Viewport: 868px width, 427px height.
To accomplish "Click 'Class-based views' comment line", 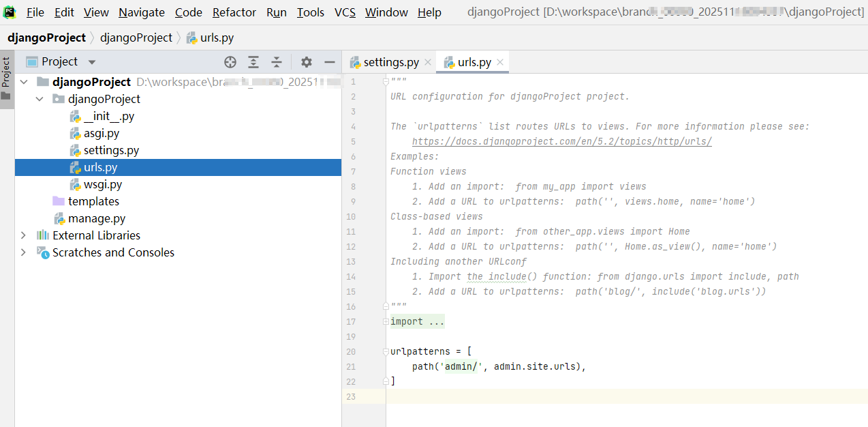I will pyautogui.click(x=437, y=216).
